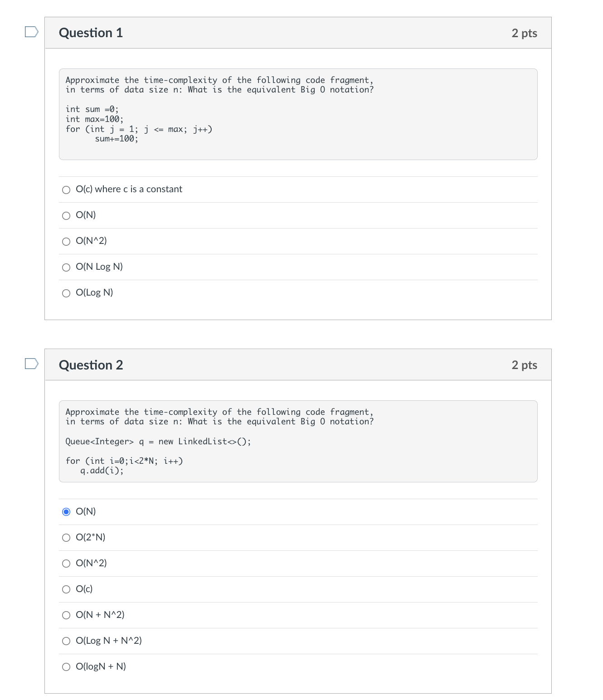Click the flag icon beside Question 1

(30, 32)
